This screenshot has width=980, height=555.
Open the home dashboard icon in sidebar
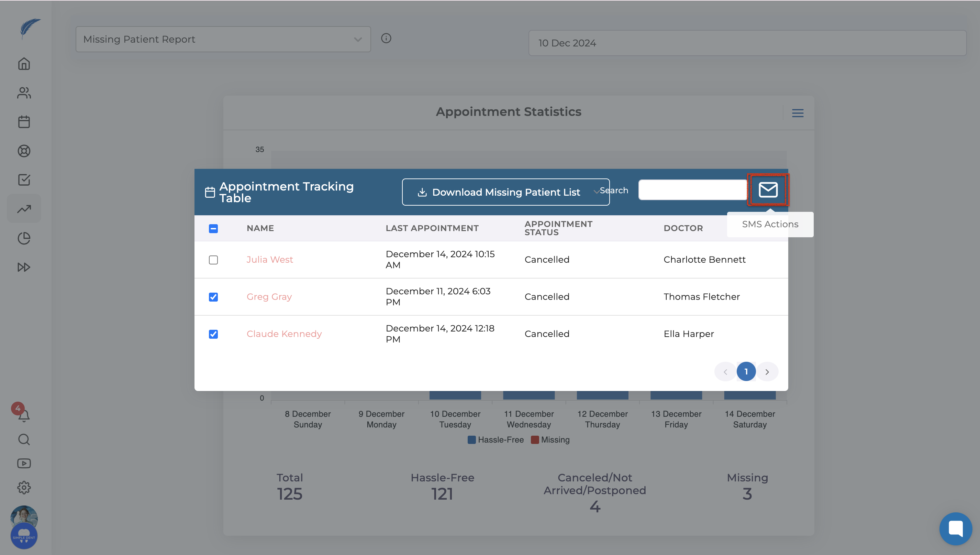(x=24, y=64)
